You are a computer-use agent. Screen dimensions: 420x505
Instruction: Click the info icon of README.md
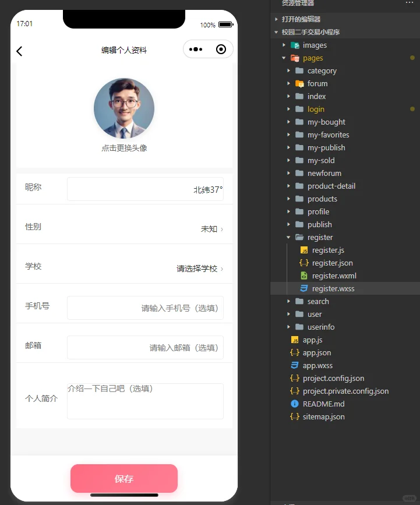point(295,404)
